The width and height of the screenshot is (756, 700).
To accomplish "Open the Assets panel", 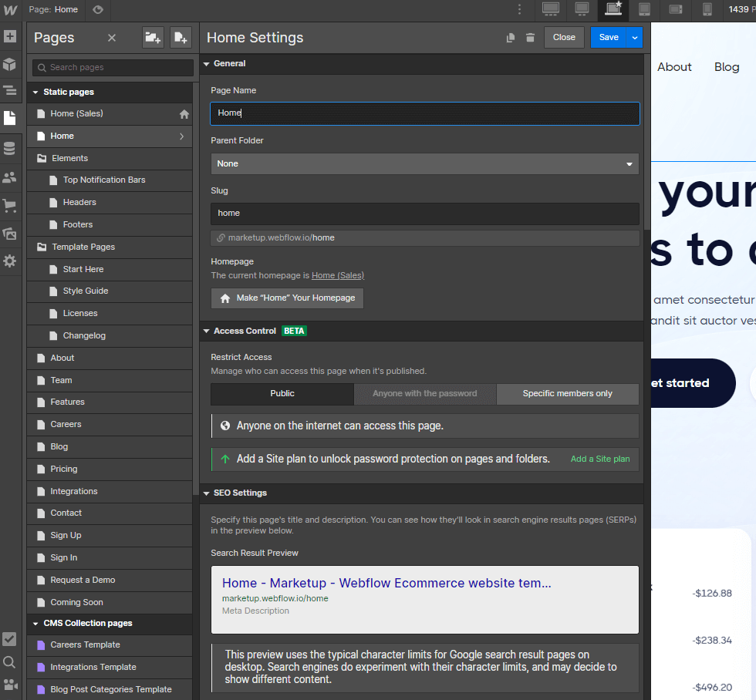I will (x=11, y=234).
